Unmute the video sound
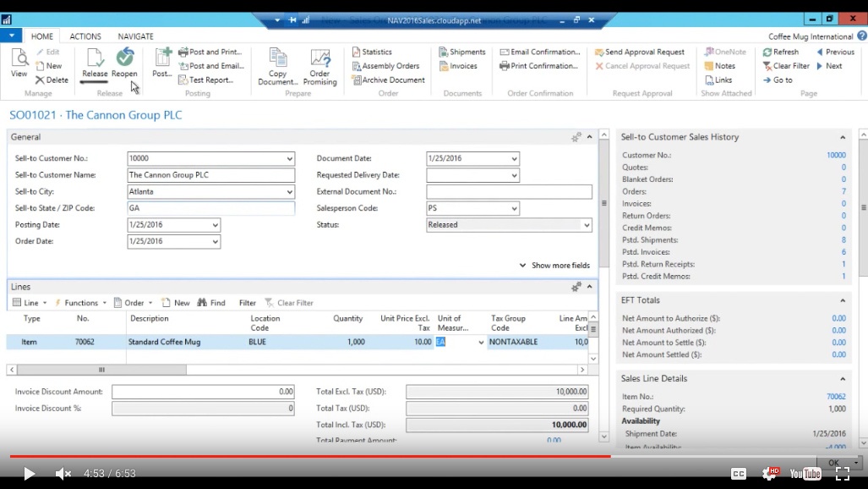This screenshot has width=868, height=489. [x=63, y=474]
